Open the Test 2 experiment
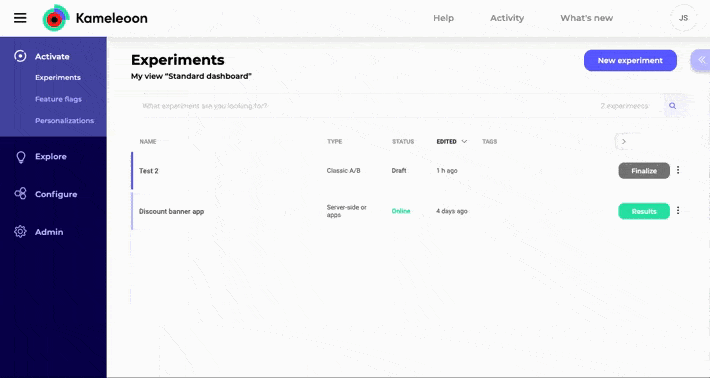710x378 pixels. click(x=149, y=171)
